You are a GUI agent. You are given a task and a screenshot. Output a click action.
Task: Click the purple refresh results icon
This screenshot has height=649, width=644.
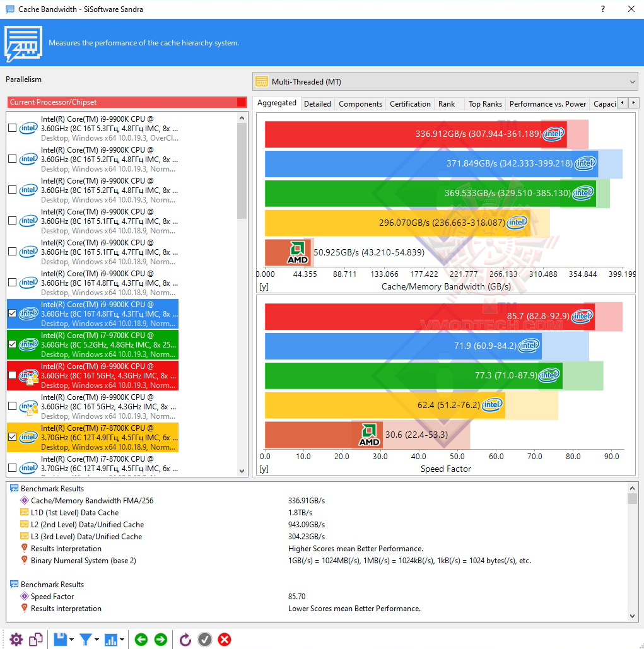point(185,640)
